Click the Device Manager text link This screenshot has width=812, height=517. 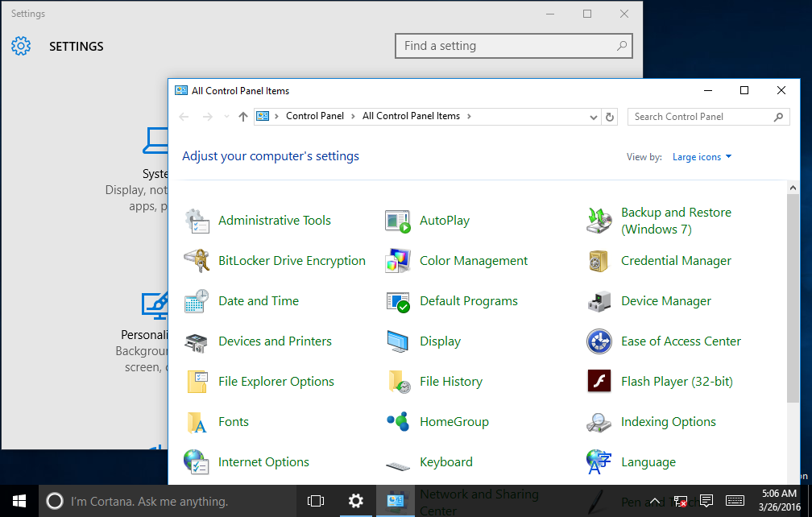tap(666, 301)
